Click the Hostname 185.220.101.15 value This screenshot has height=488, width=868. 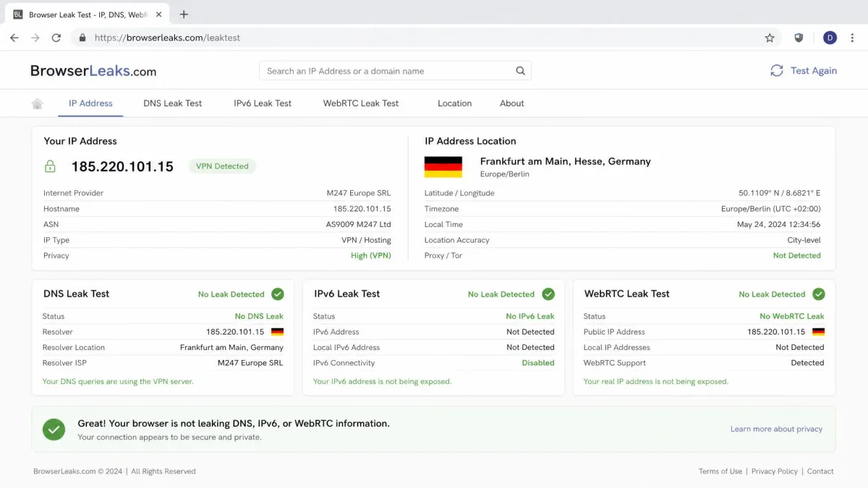point(362,209)
